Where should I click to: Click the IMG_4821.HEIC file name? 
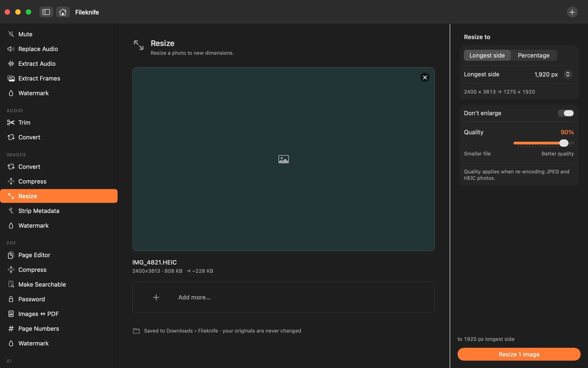click(x=155, y=262)
